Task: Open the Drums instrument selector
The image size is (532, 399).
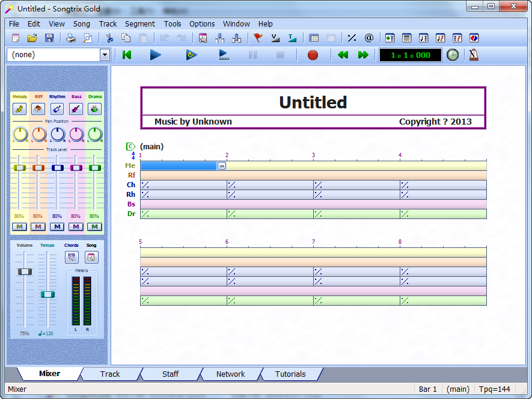Action: tap(94, 109)
